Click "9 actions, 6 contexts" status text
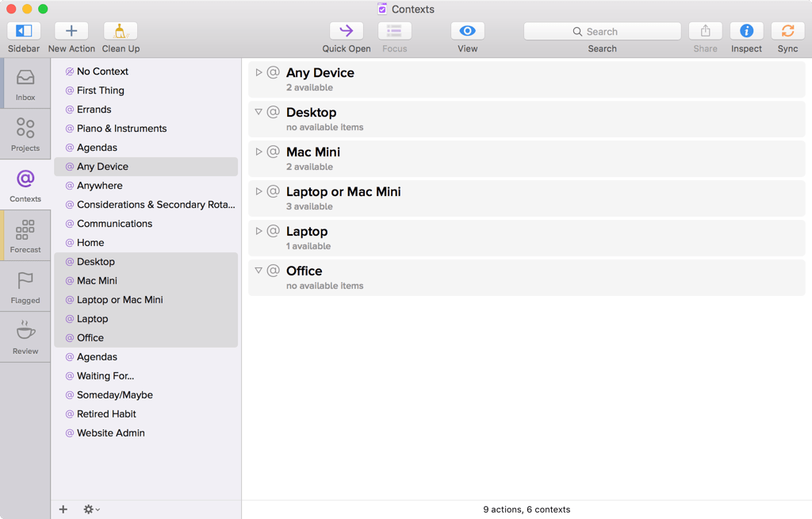The width and height of the screenshot is (812, 519). [527, 509]
